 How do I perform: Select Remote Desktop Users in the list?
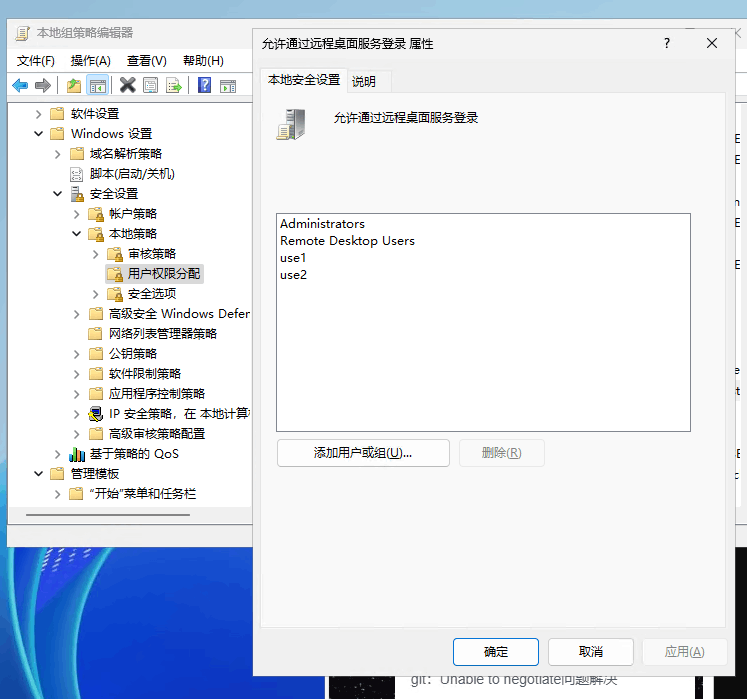347,241
